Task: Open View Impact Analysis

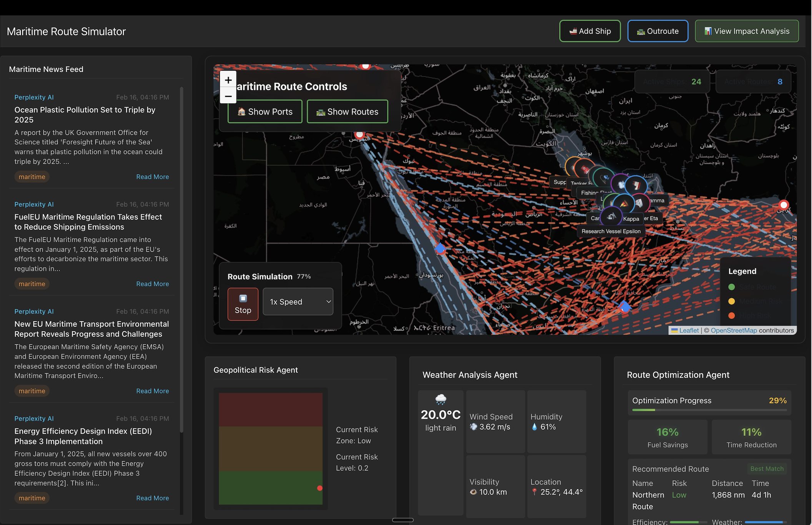Action: (x=746, y=31)
